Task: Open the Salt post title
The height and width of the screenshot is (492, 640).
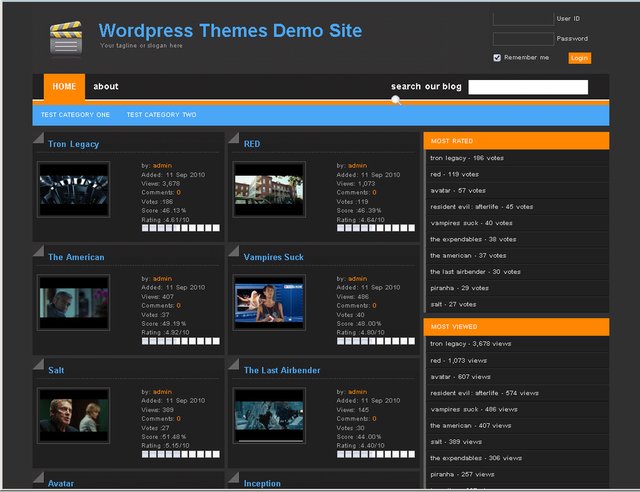Action: click(x=56, y=370)
